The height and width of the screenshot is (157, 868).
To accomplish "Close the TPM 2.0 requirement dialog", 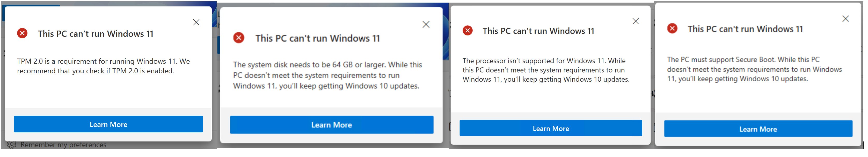I will (x=196, y=22).
